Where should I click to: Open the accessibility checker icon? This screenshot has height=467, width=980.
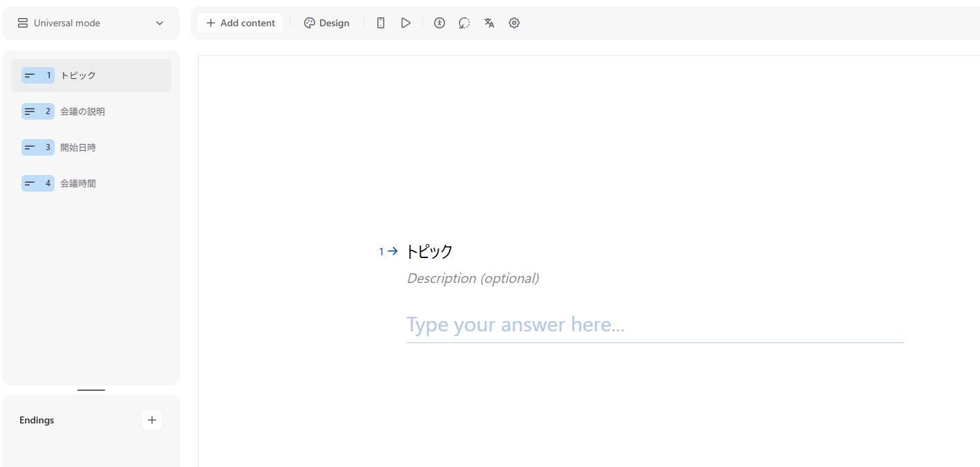pos(440,23)
